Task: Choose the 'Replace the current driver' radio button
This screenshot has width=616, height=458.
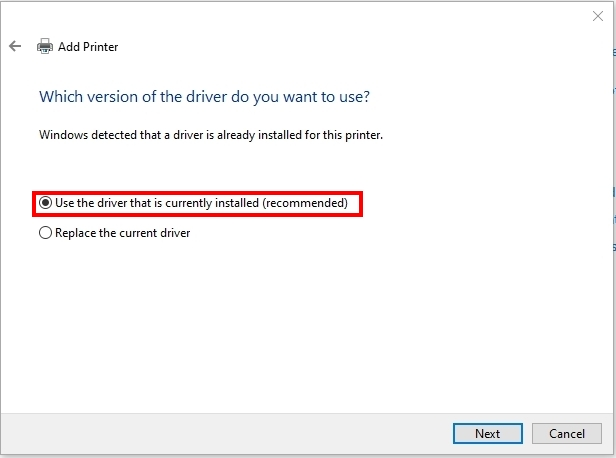Action: [x=45, y=233]
